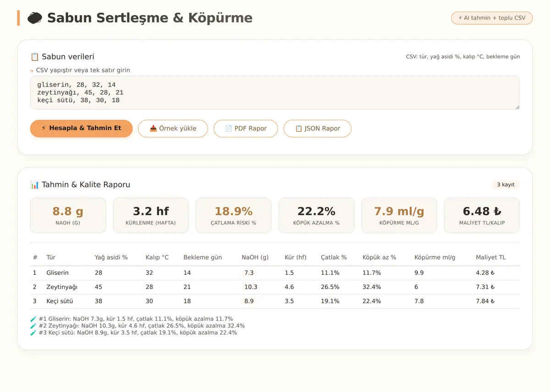Select the 7.9 ml/g Köpürme card

click(399, 215)
